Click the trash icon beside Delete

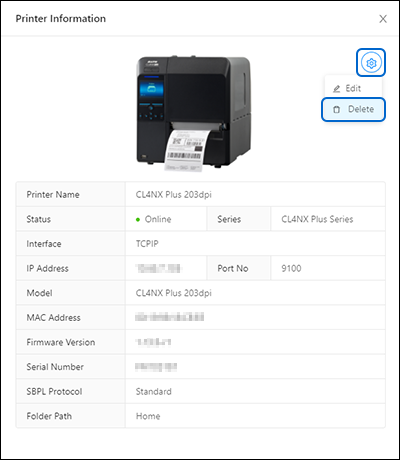[337, 109]
